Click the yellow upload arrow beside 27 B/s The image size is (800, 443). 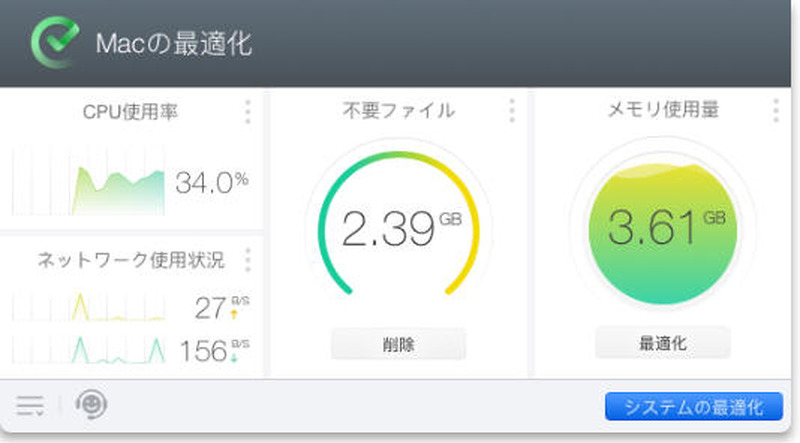pyautogui.click(x=235, y=314)
